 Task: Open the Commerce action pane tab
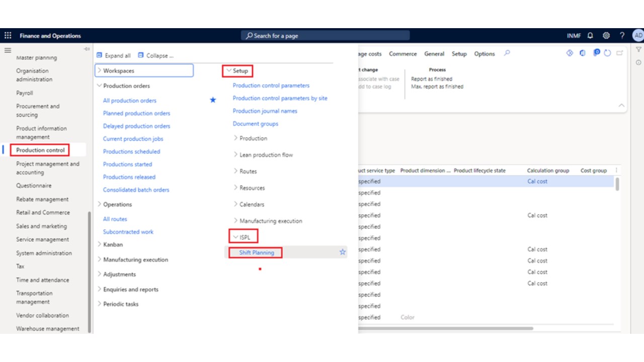[x=403, y=54]
